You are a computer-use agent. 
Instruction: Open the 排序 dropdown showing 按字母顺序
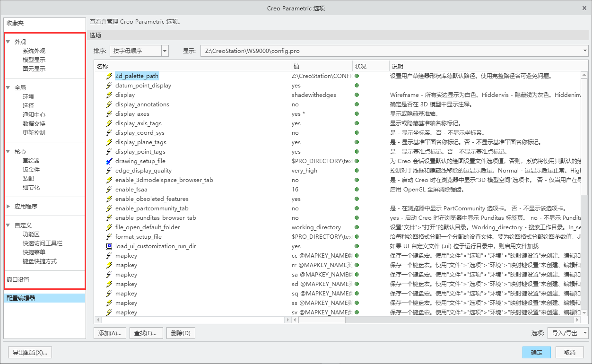(139, 51)
